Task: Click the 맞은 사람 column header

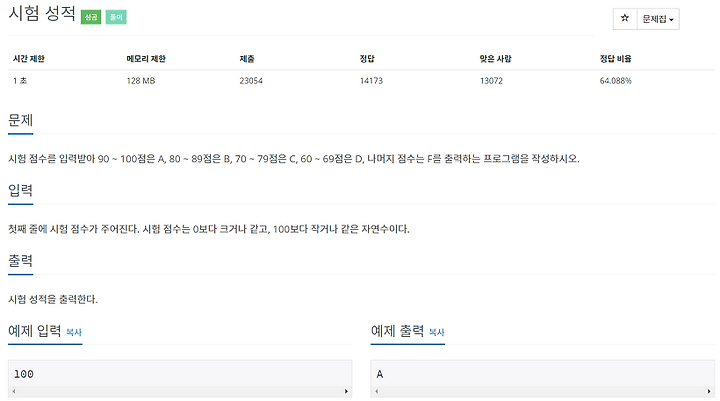Action: click(495, 59)
